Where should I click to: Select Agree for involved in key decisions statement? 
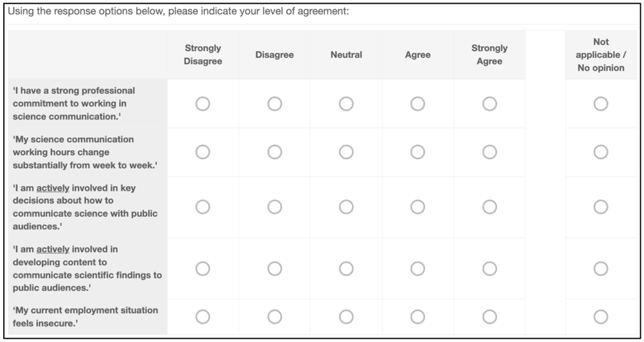point(418,207)
